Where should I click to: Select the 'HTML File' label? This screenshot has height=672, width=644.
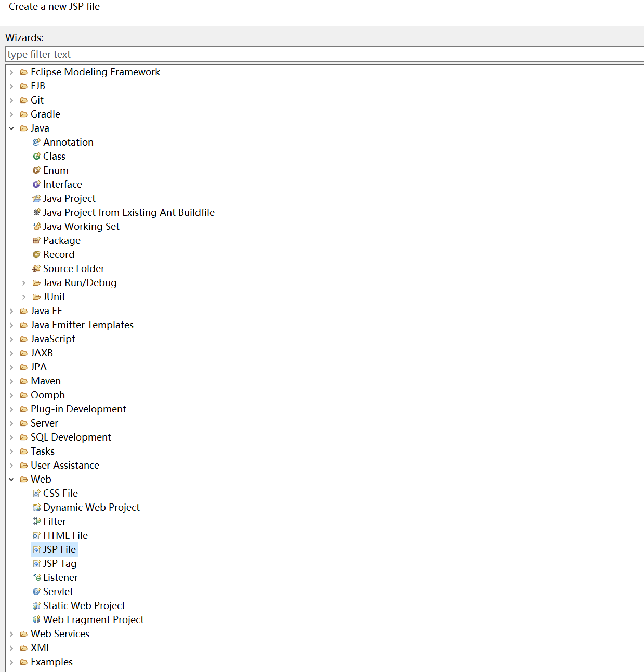pos(65,535)
